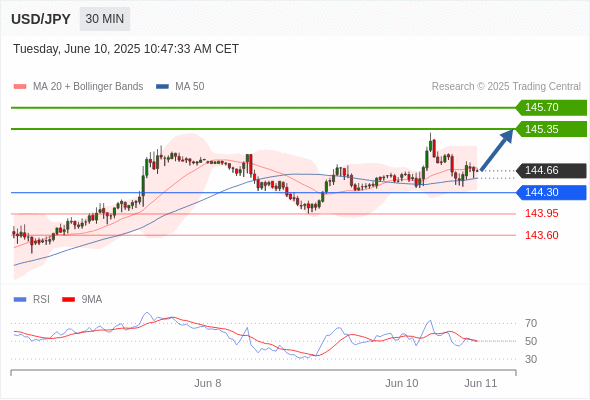Click the Jun 10 date axis label
Viewport: 590px width, 400px height.
click(401, 383)
